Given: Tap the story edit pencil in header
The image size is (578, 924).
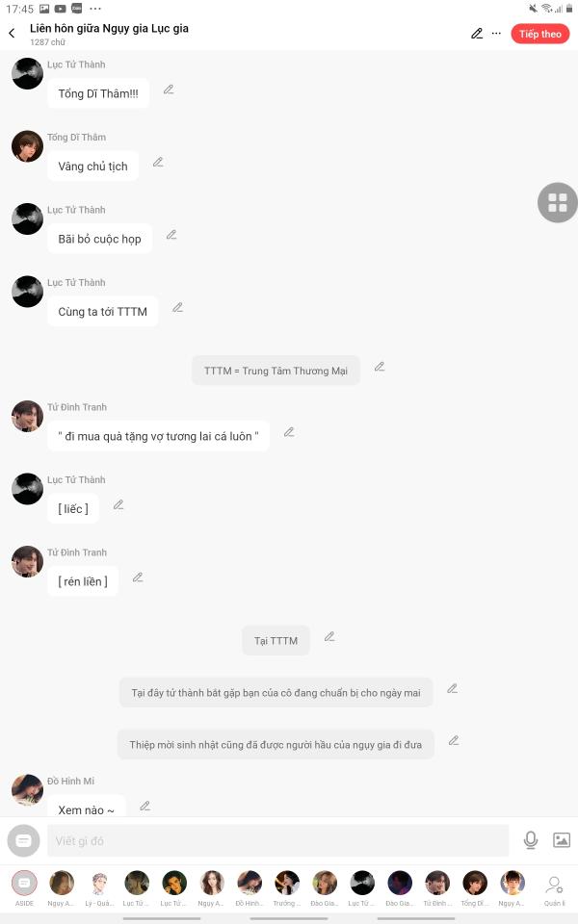Looking at the screenshot, I should click(x=477, y=34).
